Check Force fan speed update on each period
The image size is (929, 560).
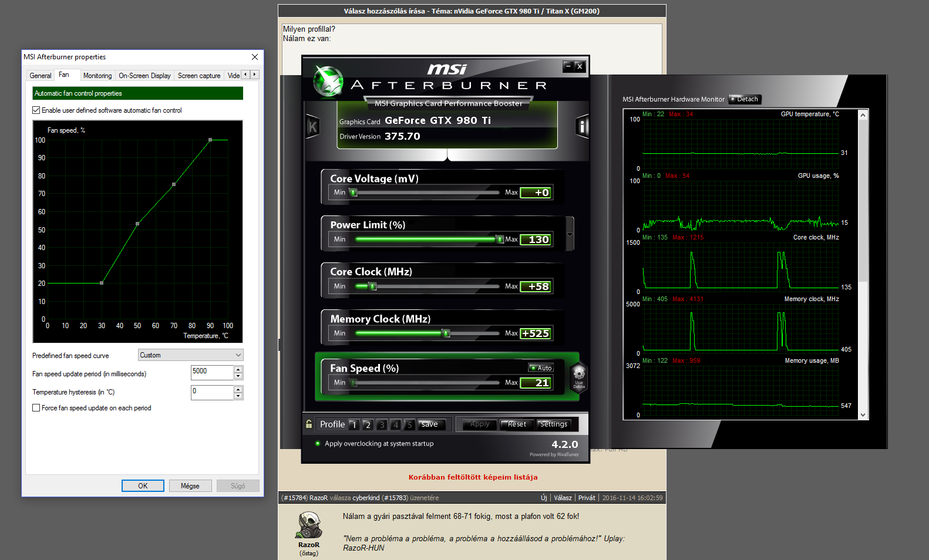click(36, 408)
